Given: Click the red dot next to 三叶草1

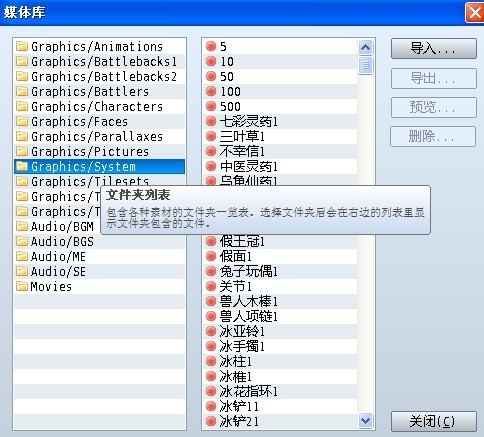Looking at the screenshot, I should pos(211,136).
